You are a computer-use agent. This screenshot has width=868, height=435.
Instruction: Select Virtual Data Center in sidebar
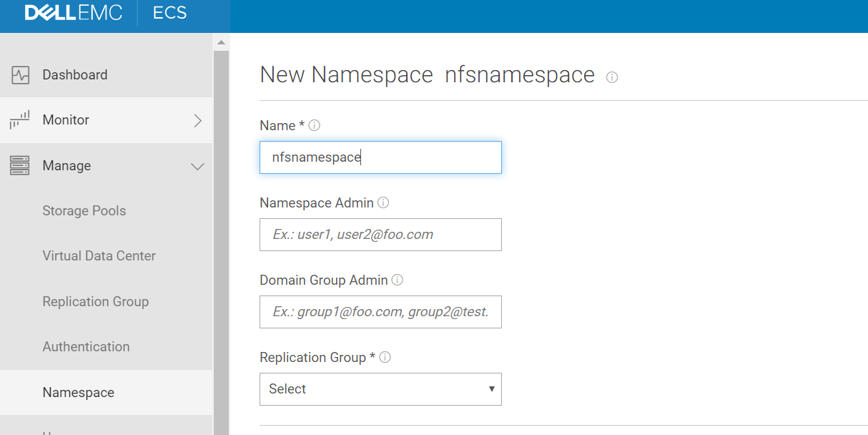click(98, 255)
